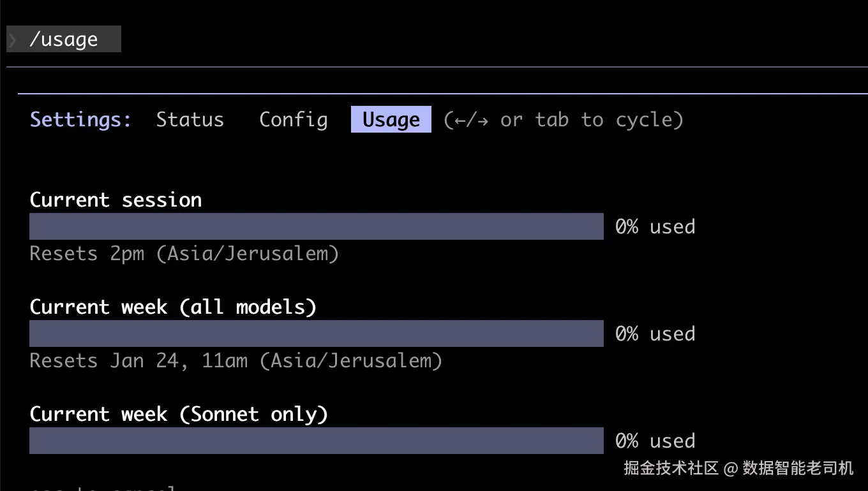Viewport: 868px width, 491px height.
Task: Switch to the Status tab
Action: [190, 120]
